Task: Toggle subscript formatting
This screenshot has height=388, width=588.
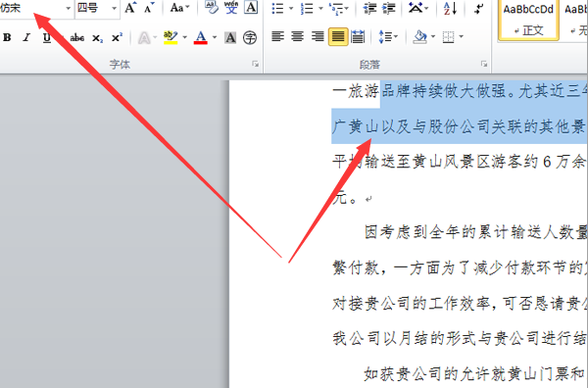Action: (97, 38)
